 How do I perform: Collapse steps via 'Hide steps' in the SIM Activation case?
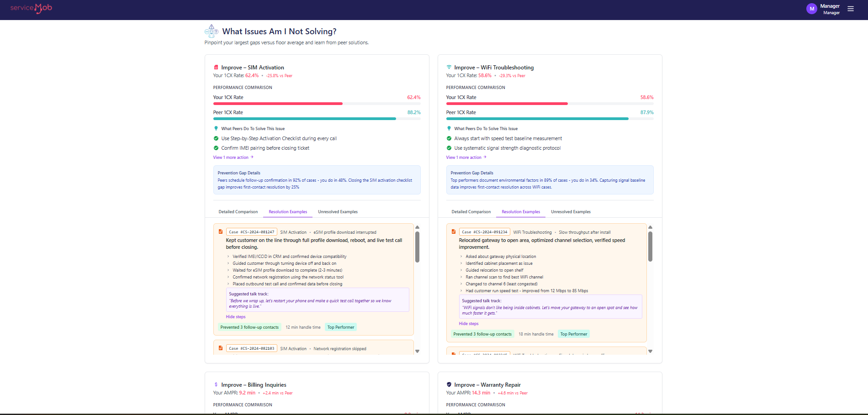pyautogui.click(x=235, y=316)
